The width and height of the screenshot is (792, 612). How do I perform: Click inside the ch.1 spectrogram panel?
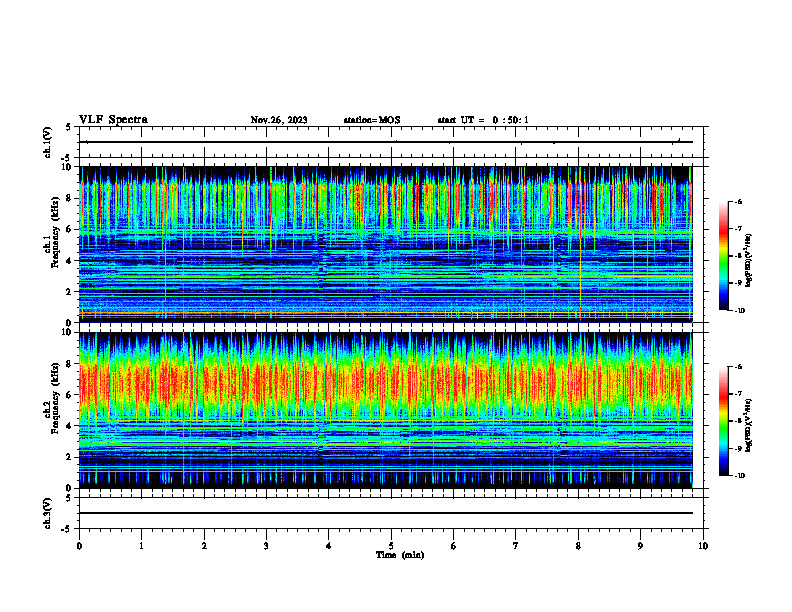coord(386,244)
